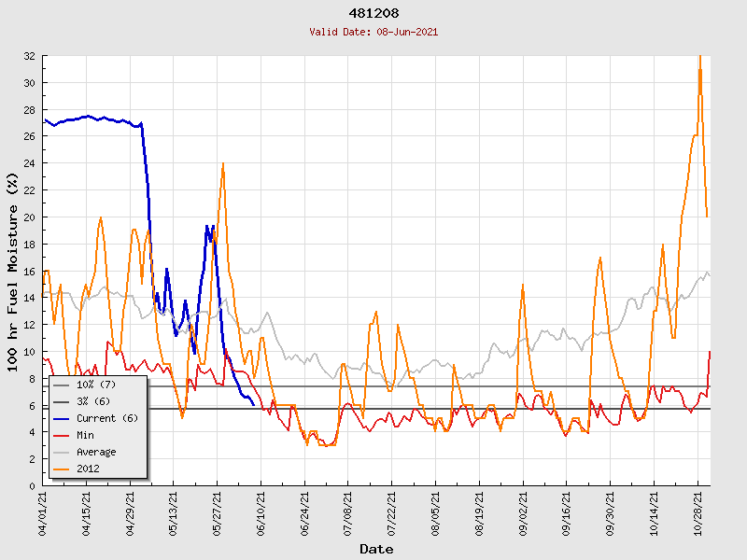Click the 10% (7) legend entry
Screen dimensions: 747x560
tap(96, 385)
